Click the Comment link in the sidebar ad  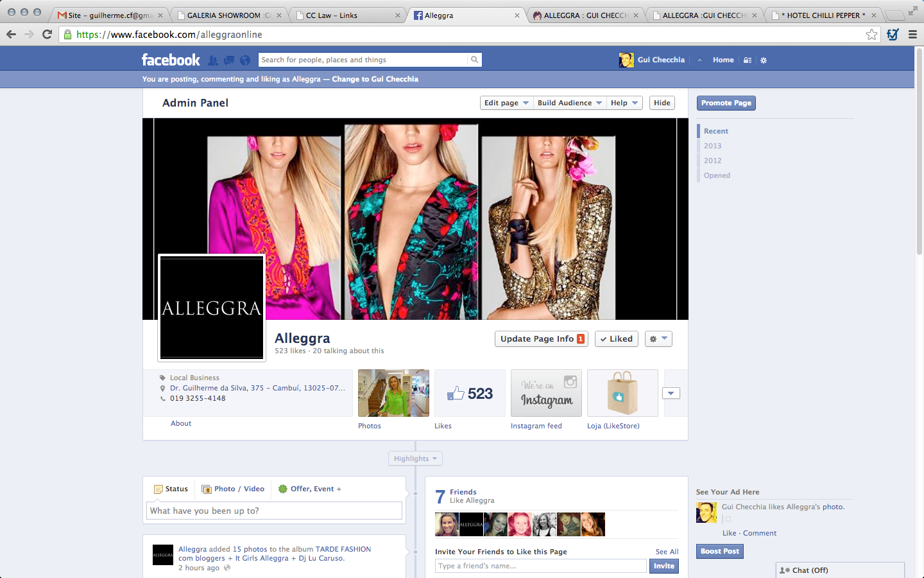coord(760,533)
